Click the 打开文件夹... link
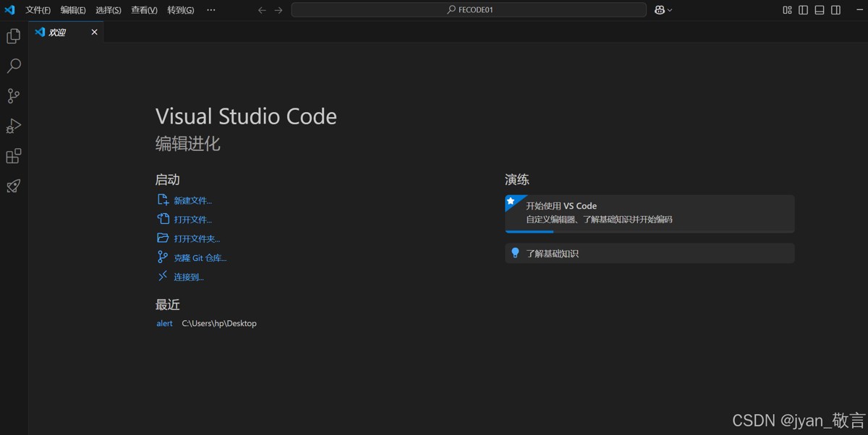 click(x=197, y=238)
